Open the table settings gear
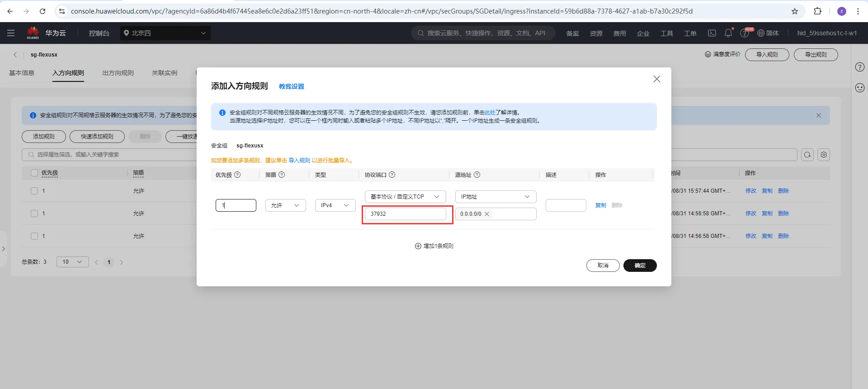Image resolution: width=868 pixels, height=389 pixels. point(824,155)
